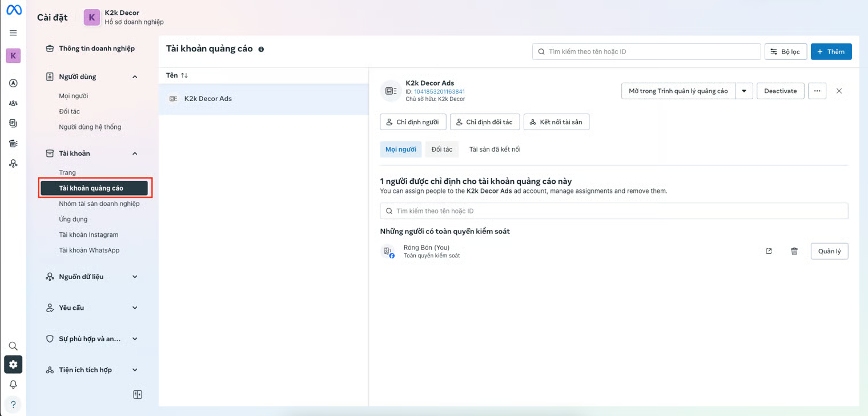Click the search magnifier in left rail
The image size is (868, 416).
click(13, 346)
